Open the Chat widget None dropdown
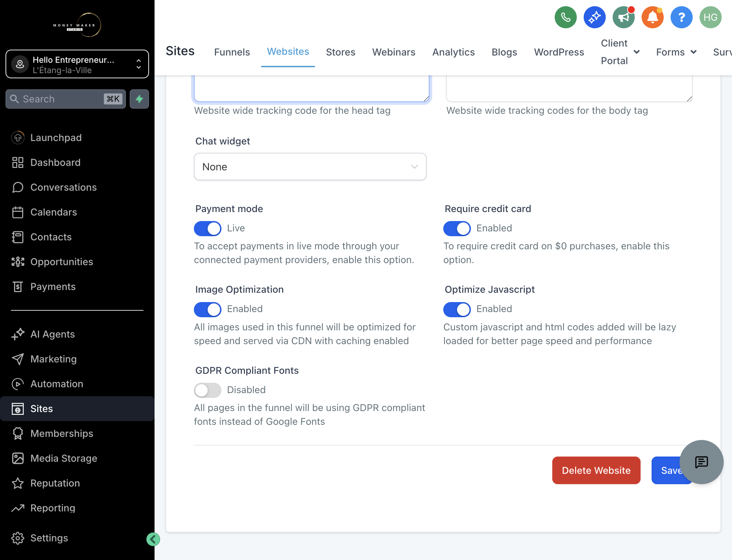 pyautogui.click(x=310, y=167)
